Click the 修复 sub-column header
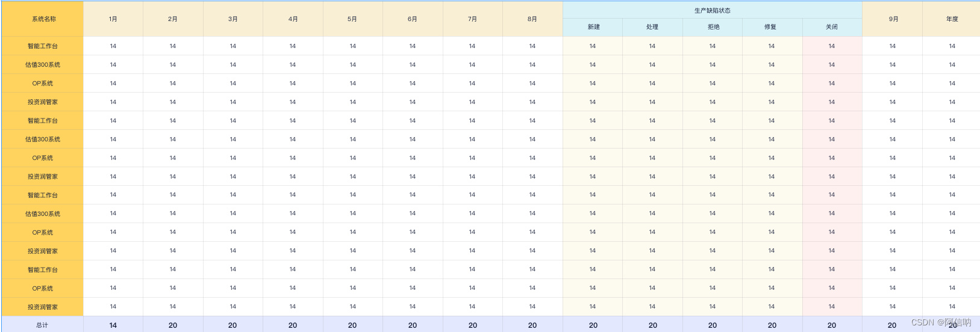The image size is (980, 332). click(771, 27)
